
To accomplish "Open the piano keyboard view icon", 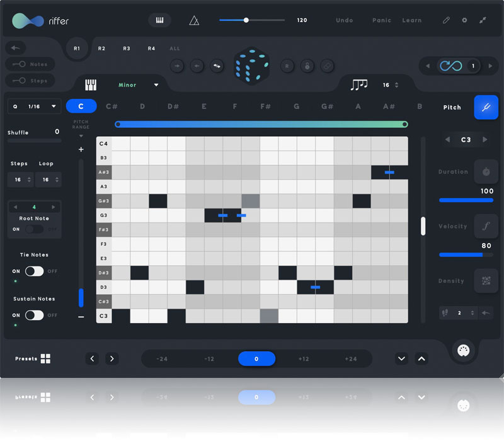I will 159,20.
